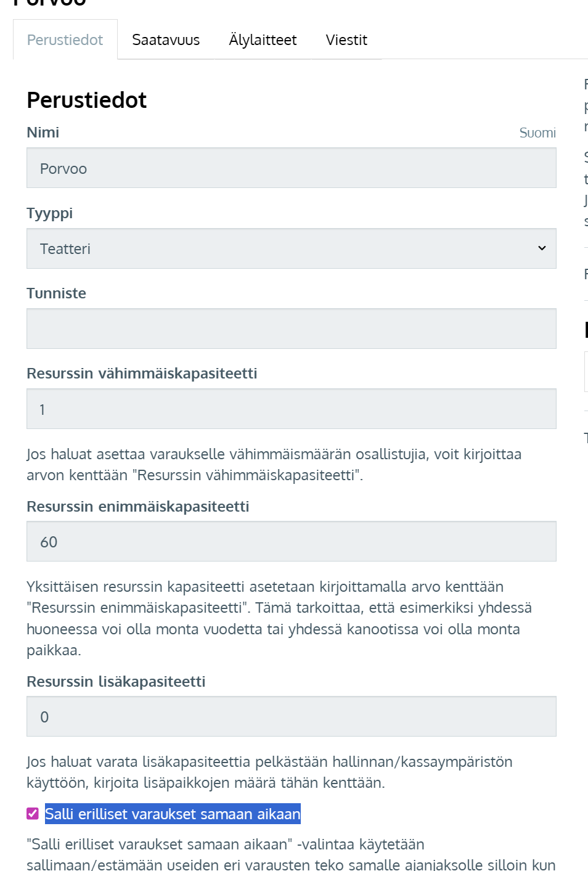Open the Älylaitteet tab
Image resolution: width=588 pixels, height=871 pixels.
263,40
